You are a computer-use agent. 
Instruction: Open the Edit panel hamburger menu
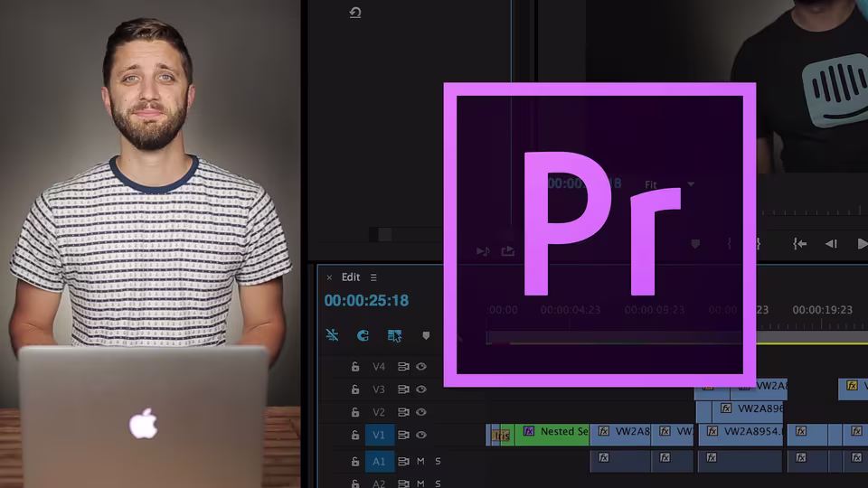pyautogui.click(x=373, y=277)
